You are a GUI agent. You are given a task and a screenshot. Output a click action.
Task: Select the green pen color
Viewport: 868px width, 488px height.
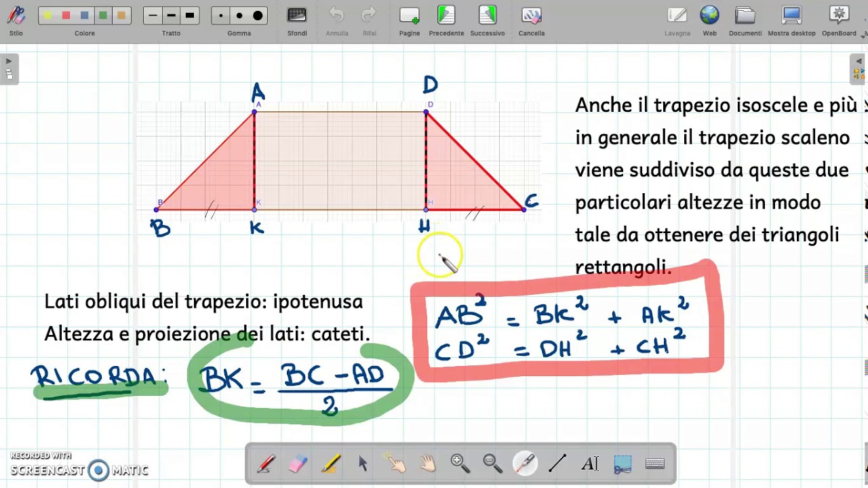coord(103,15)
